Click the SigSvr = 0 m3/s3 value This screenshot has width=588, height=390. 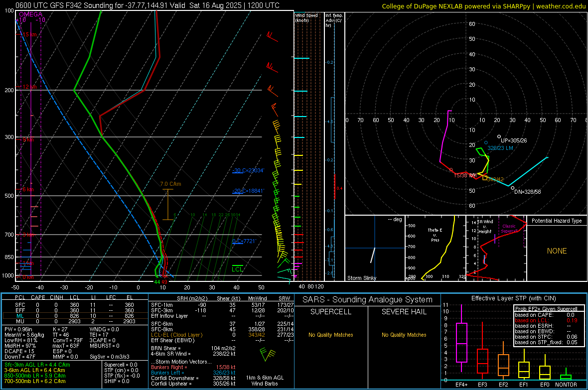click(110, 357)
